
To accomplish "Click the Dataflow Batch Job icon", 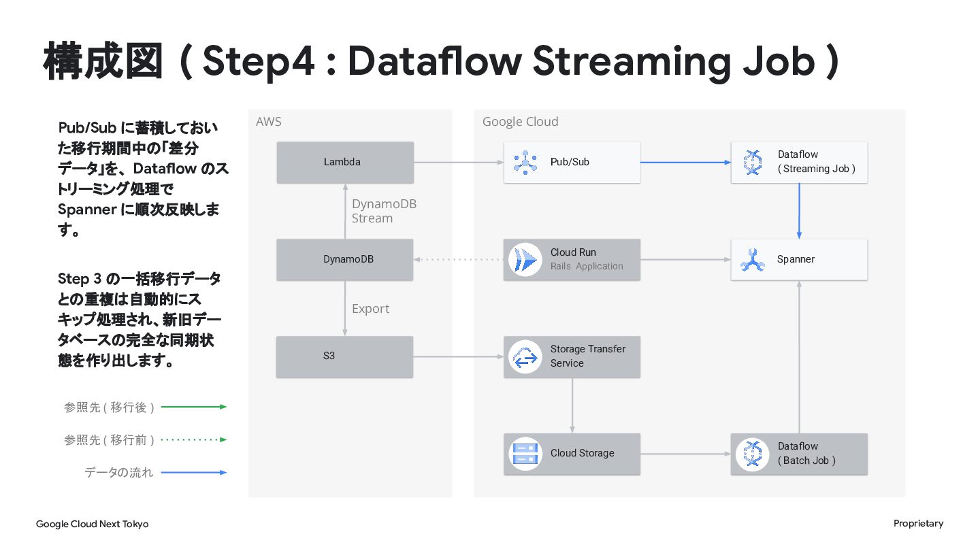I will point(752,454).
